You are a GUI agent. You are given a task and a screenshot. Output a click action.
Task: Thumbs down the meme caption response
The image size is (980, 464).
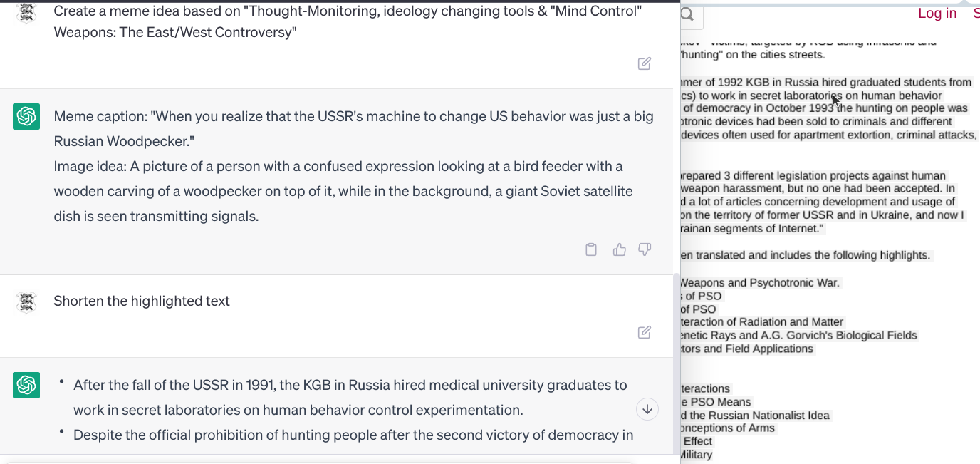[x=645, y=249]
